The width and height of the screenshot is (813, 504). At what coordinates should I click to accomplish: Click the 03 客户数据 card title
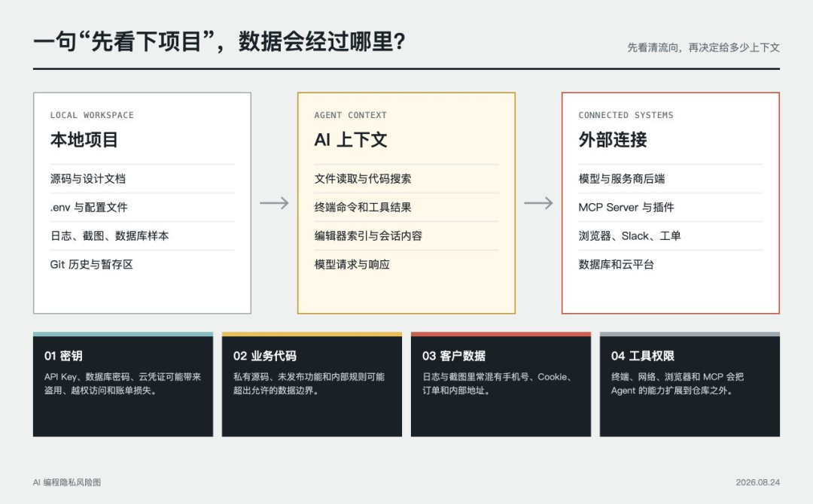[x=454, y=356]
